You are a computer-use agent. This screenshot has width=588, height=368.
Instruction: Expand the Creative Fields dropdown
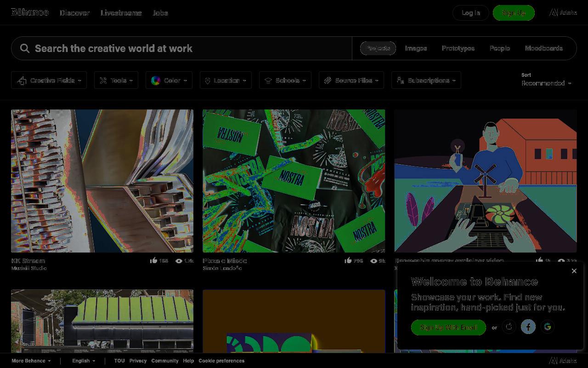(x=49, y=80)
